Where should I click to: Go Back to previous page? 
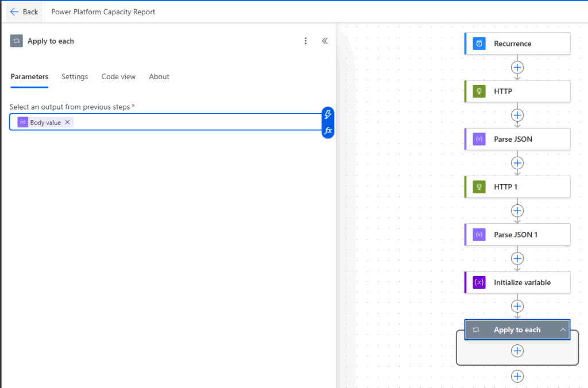pyautogui.click(x=24, y=11)
